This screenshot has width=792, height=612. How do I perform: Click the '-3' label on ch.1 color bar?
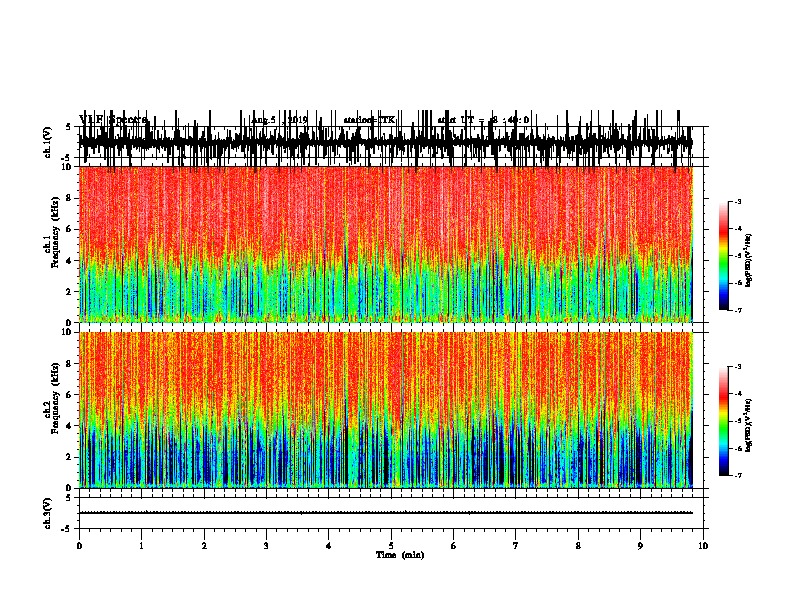[x=738, y=201]
